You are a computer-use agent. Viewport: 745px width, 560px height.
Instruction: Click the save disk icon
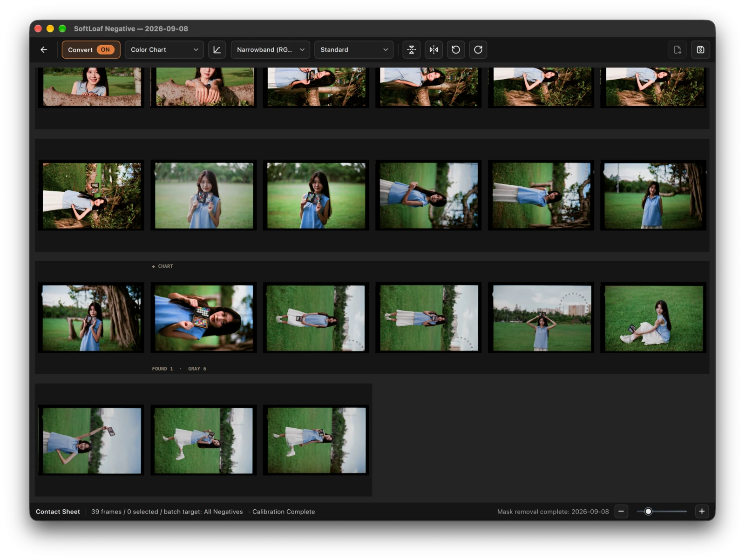pyautogui.click(x=700, y=50)
